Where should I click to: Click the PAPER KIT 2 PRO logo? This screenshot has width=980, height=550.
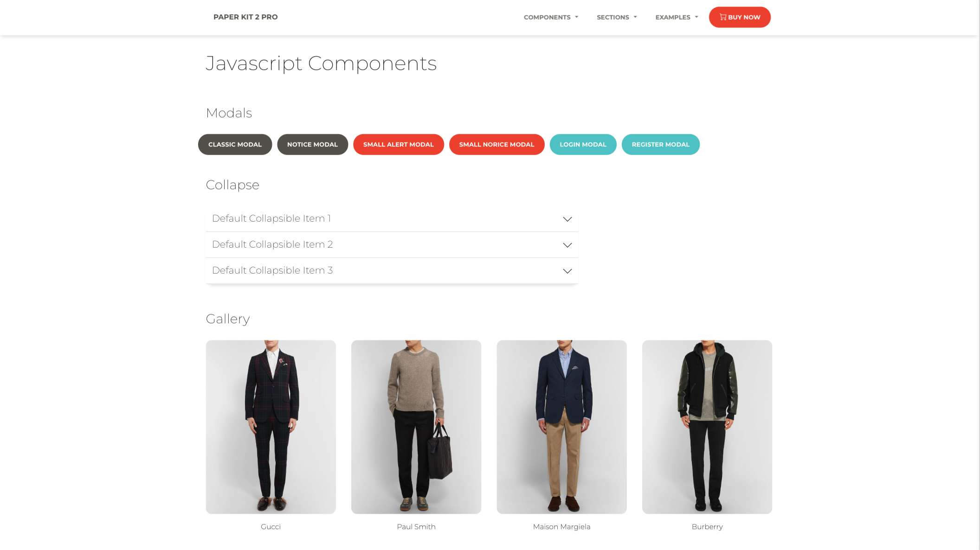click(x=245, y=17)
